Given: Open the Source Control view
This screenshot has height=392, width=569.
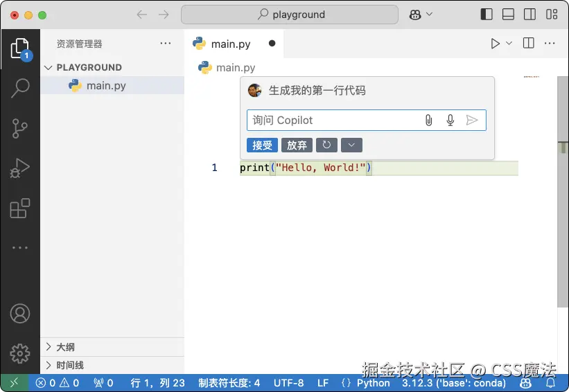Looking at the screenshot, I should tap(20, 128).
